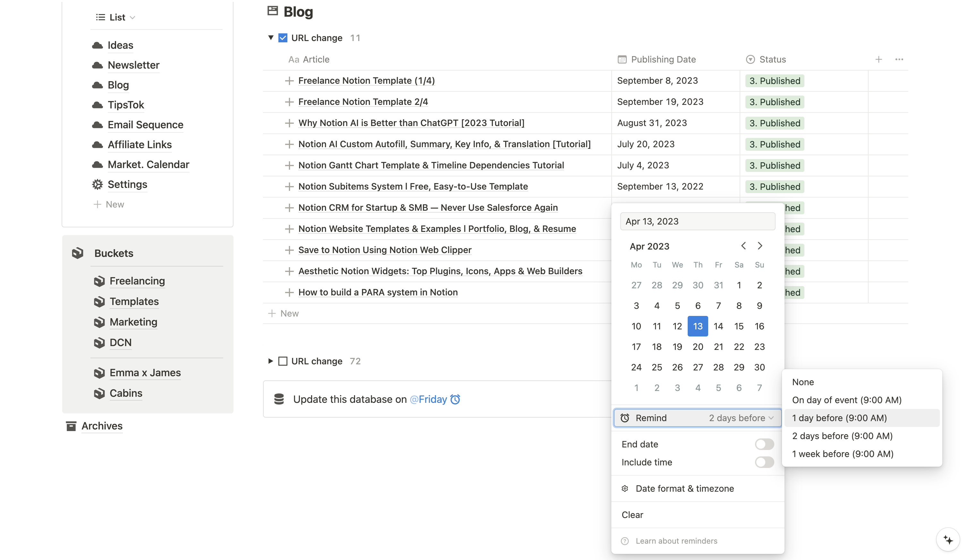Click Clear in the date picker

[632, 515]
